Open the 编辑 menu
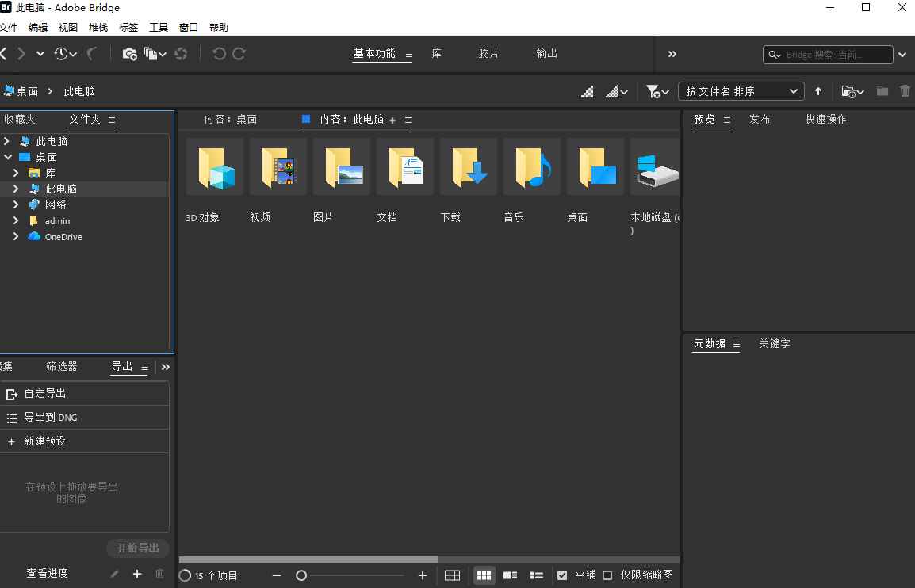The image size is (915, 588). tap(38, 28)
